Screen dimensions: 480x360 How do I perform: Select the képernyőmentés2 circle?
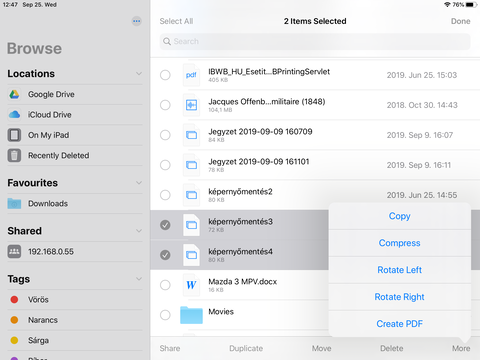coord(165,195)
